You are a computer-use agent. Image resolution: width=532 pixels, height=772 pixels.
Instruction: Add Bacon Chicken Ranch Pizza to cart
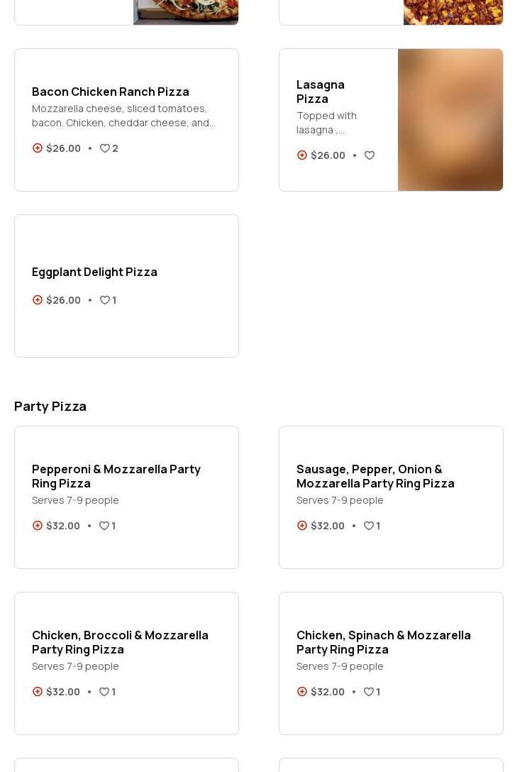(x=38, y=148)
